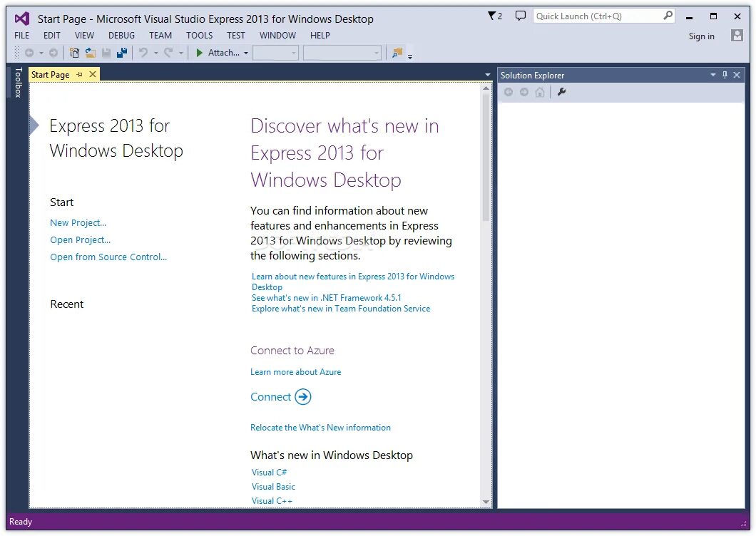Open the Visual Basic link
Image resolution: width=756 pixels, height=536 pixels.
click(x=273, y=486)
